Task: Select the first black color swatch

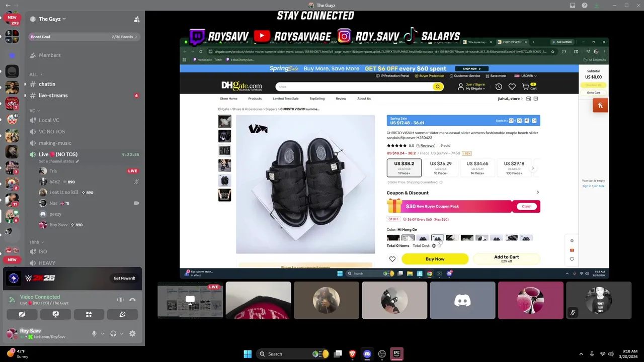Action: pos(393,238)
